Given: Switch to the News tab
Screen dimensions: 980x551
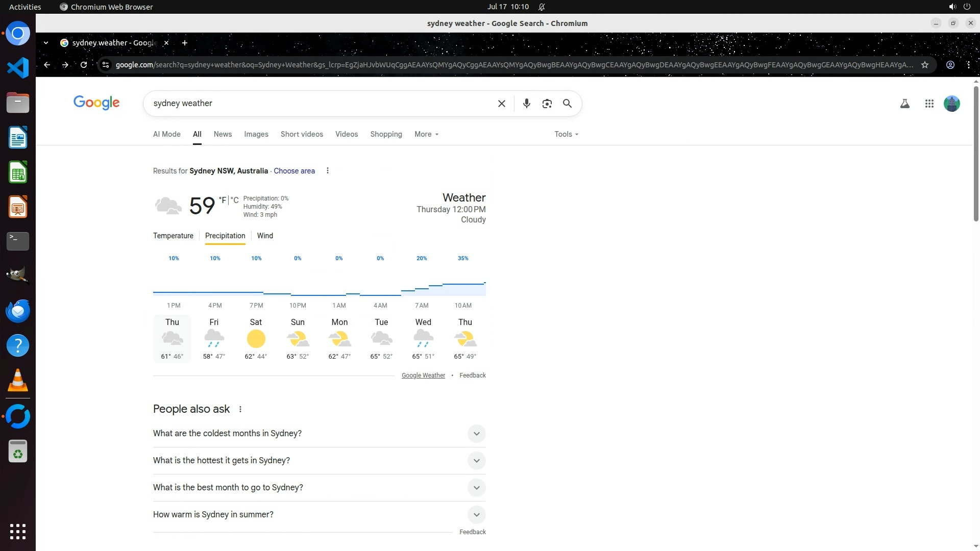Looking at the screenshot, I should [223, 134].
